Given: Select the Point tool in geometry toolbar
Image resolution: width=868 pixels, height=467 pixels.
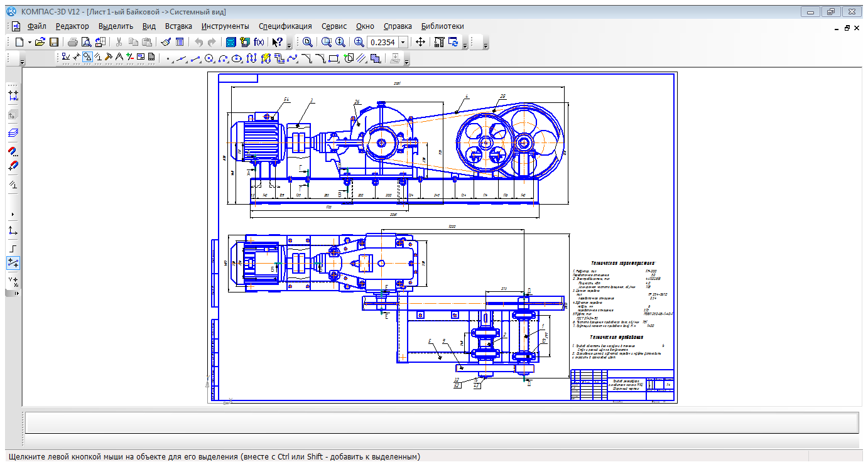Looking at the screenshot, I should [x=168, y=58].
